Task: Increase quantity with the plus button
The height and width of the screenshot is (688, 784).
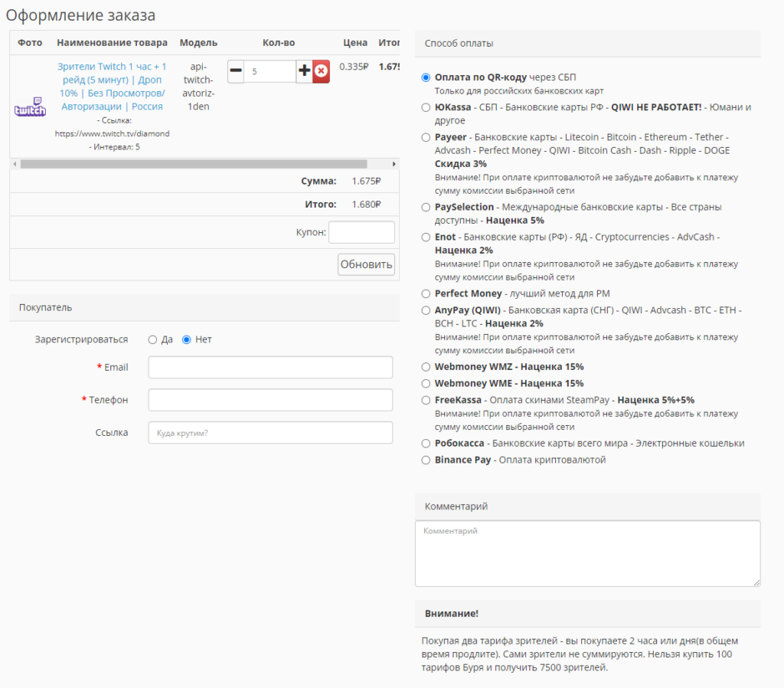Action: 304,71
